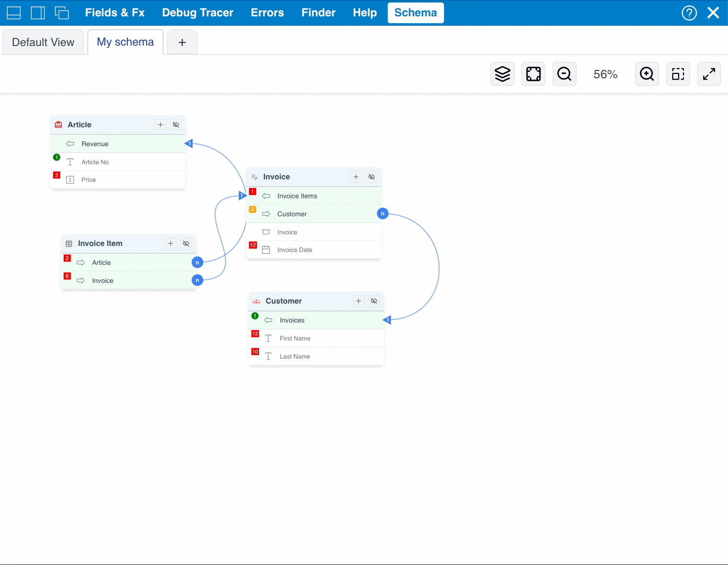Screen dimensions: 728x565
Task: Select the Schema menu item
Action: click(416, 13)
